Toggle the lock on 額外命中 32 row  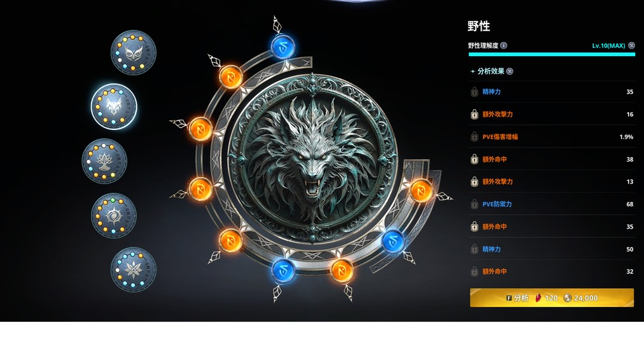pos(474,271)
